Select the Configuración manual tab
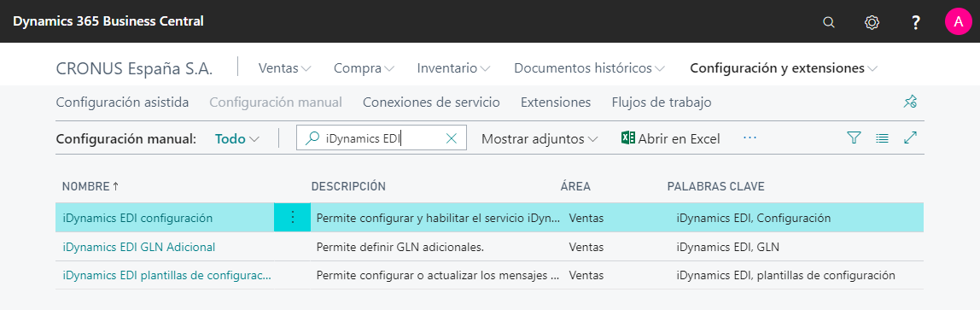980x310 pixels. [x=276, y=102]
